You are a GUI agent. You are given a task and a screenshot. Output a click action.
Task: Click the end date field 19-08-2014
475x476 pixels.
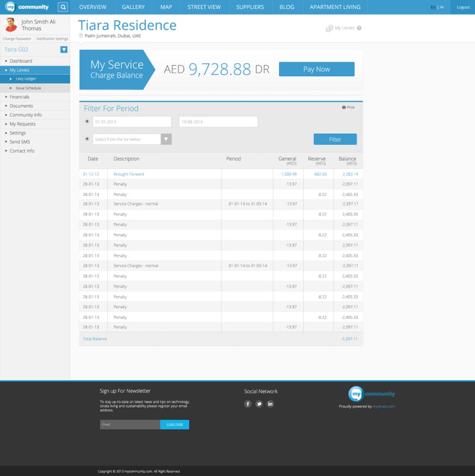point(219,122)
